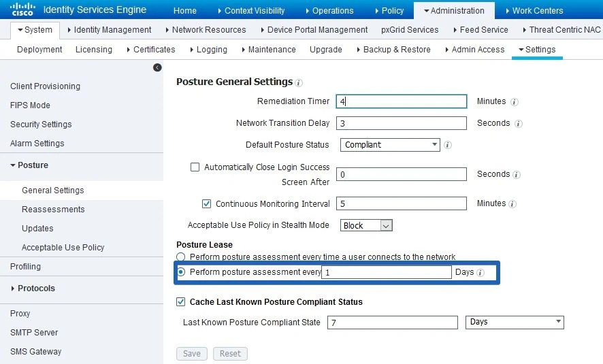Click the Settings tab
The image size is (603, 364).
tap(537, 50)
